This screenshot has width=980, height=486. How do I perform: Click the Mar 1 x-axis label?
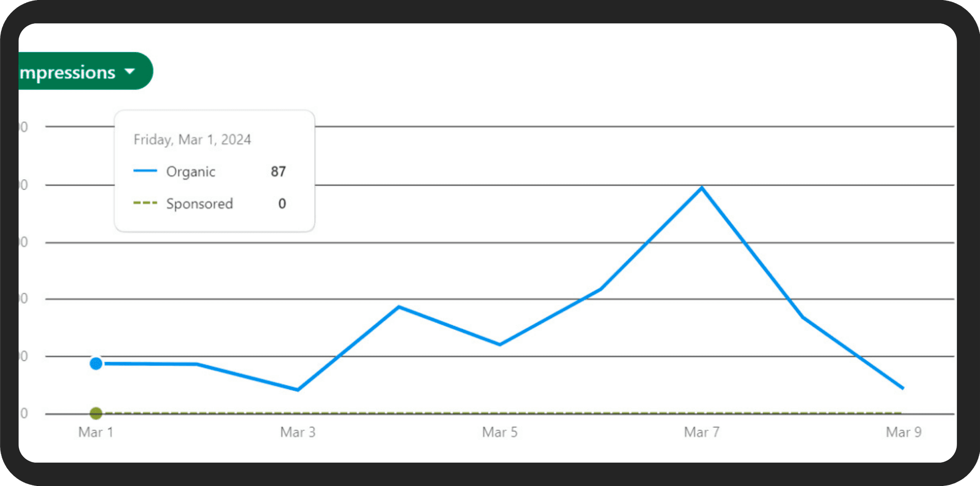click(96, 432)
